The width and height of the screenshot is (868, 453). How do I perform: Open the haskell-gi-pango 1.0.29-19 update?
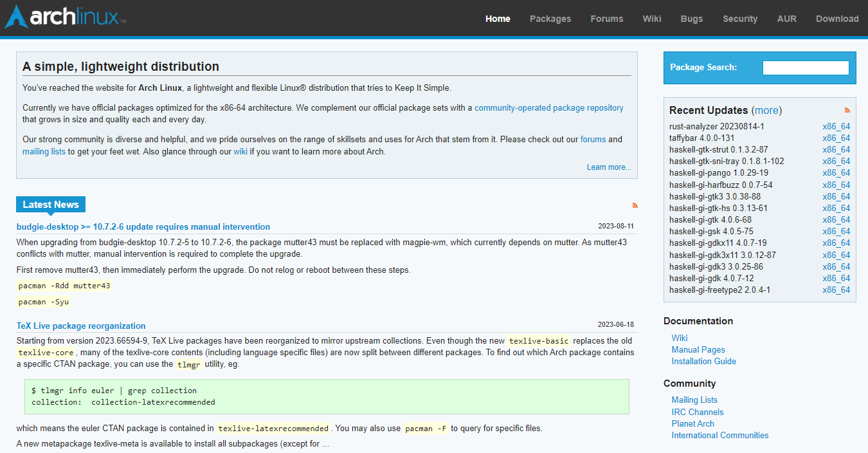(719, 173)
